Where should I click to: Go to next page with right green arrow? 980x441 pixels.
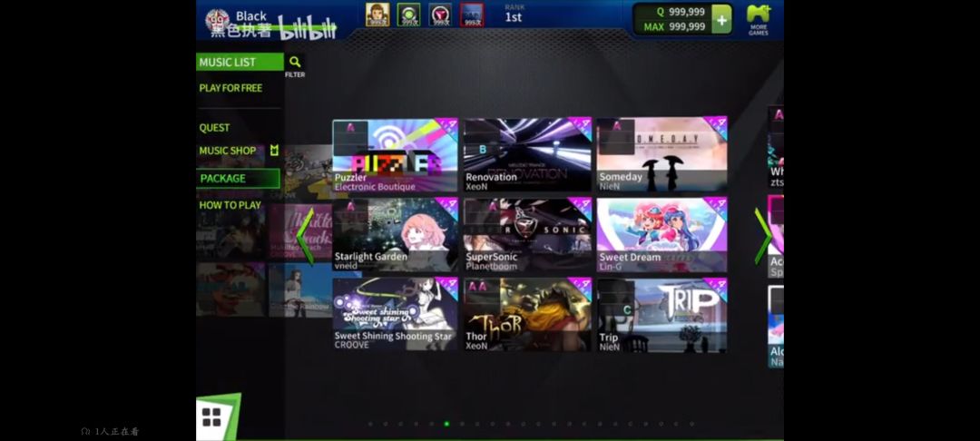[x=762, y=236]
